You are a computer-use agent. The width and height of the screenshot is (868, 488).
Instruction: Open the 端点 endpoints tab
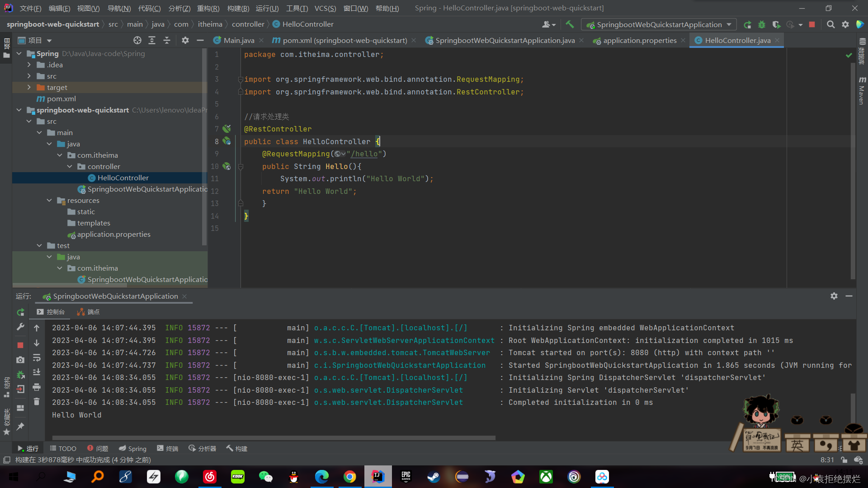tap(88, 312)
